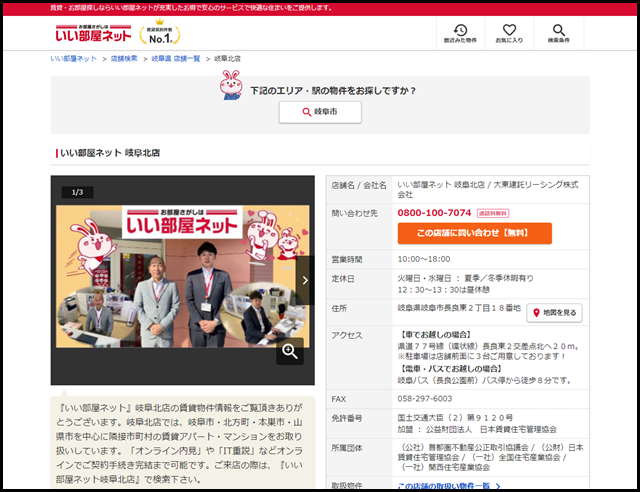The image size is (640, 492).
Task: Select the FAX number 058-297-6003
Action: 425,399
